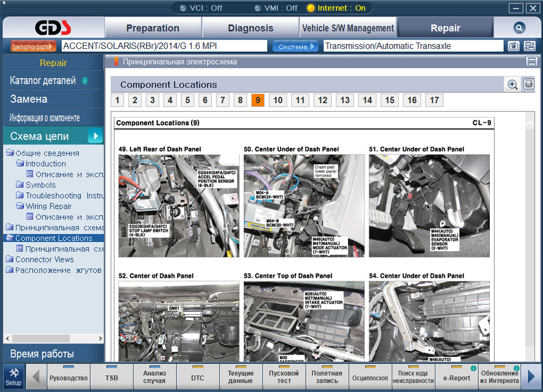543x392 pixels.
Task: Expand the Схема цепи arrow button
Action: [95, 136]
